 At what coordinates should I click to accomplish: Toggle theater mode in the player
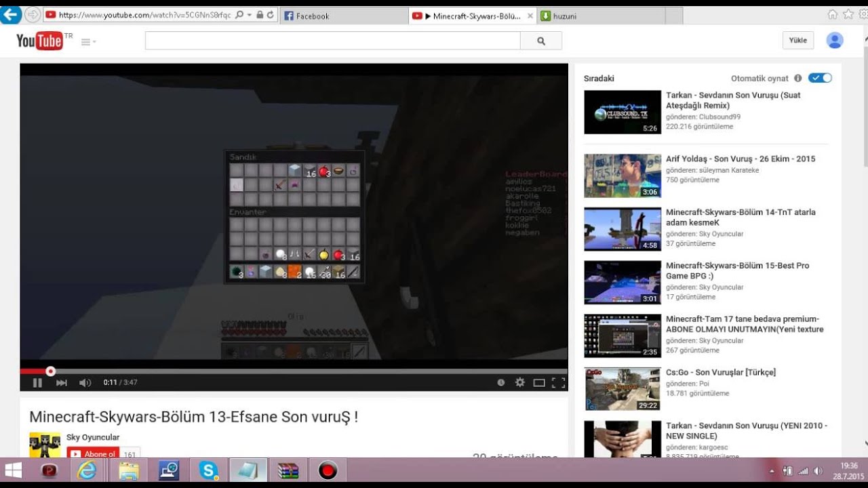[539, 382]
